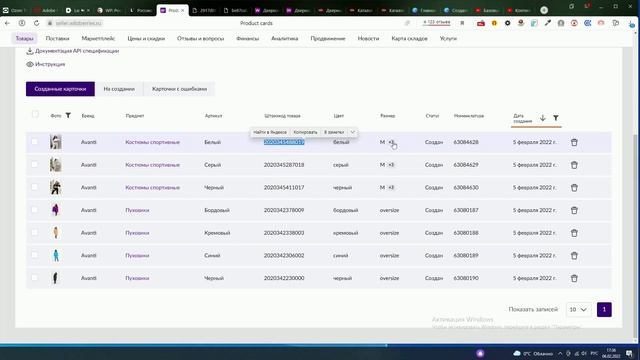Open the photo column filter
The image size is (640, 360).
click(x=68, y=116)
